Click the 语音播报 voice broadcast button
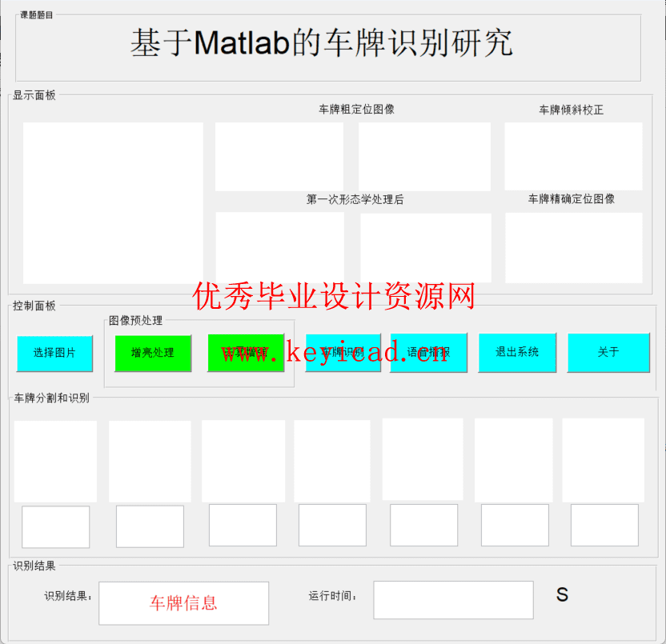The image size is (666, 644). pyautogui.click(x=428, y=352)
